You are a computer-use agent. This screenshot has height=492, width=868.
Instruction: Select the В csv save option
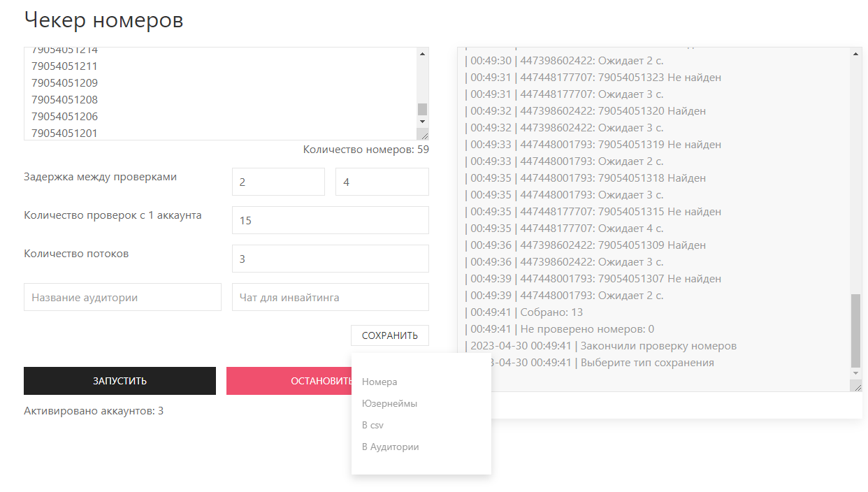pos(372,425)
